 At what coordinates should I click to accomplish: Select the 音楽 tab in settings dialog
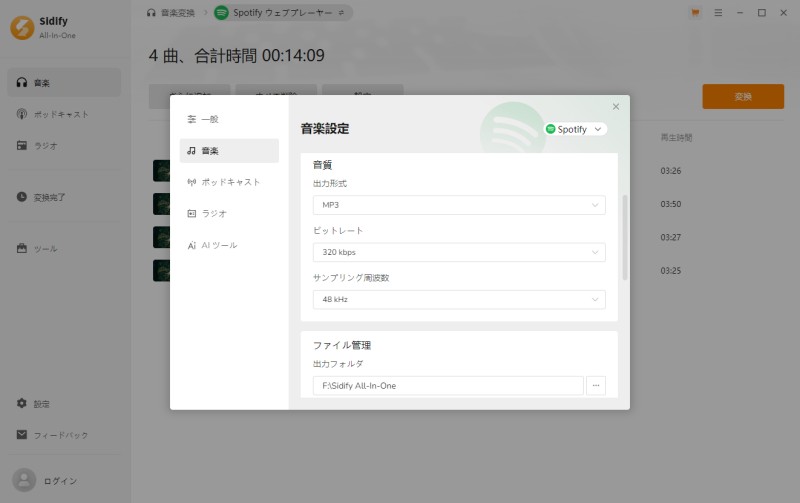tap(229, 151)
